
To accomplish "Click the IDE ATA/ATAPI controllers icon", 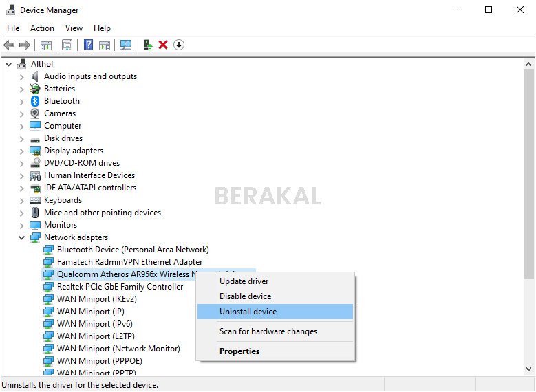I will (35, 188).
